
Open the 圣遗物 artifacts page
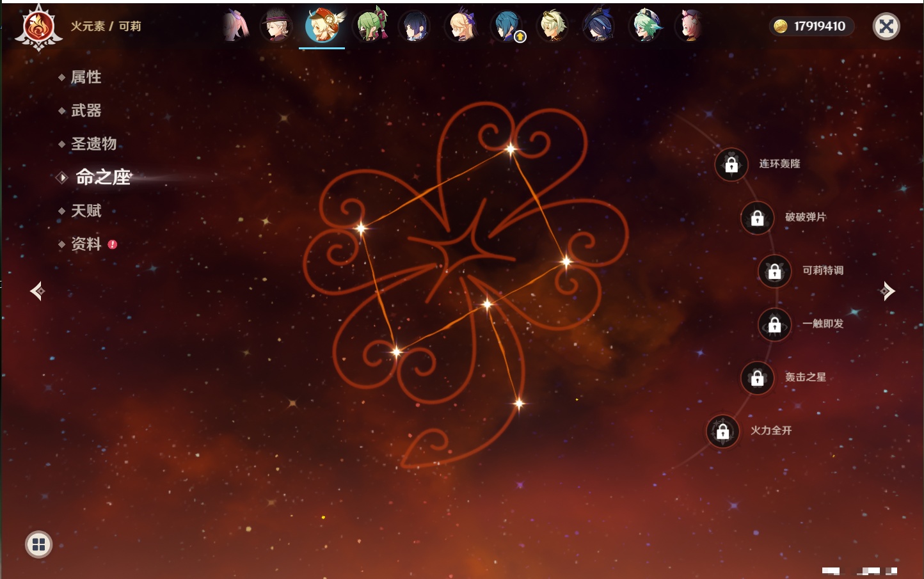click(x=93, y=144)
